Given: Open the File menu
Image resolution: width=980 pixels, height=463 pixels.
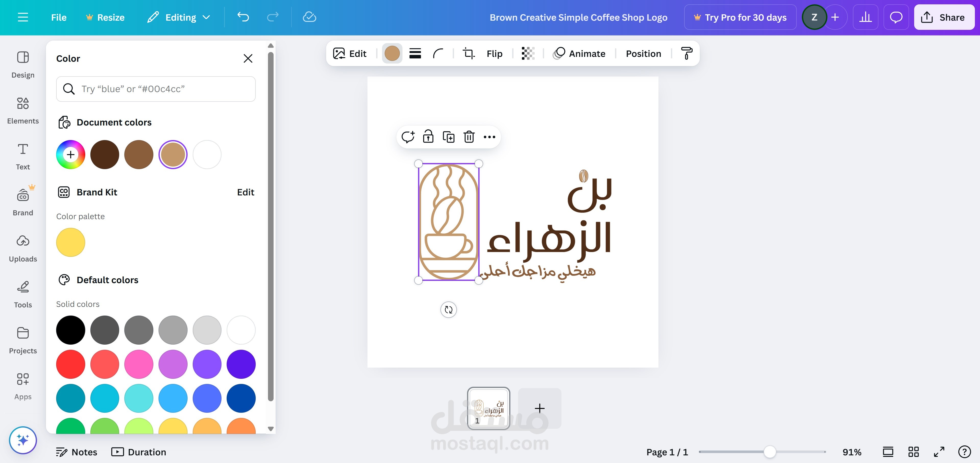Looking at the screenshot, I should tap(59, 18).
